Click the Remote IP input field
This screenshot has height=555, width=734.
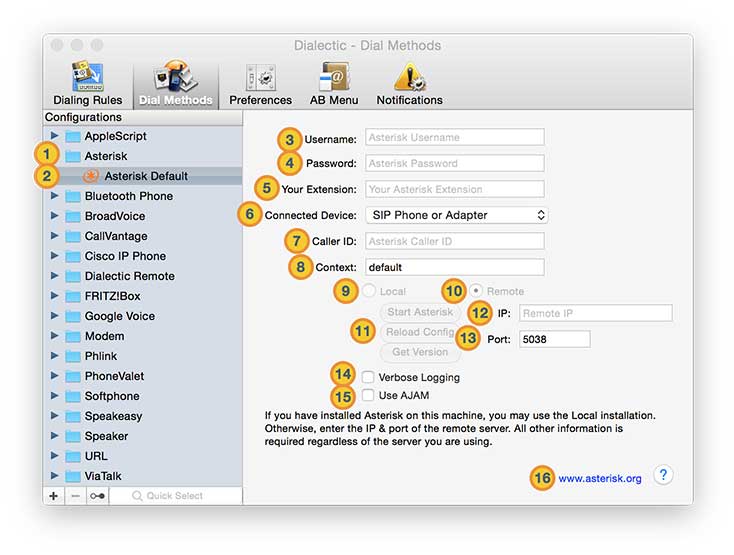pyautogui.click(x=595, y=313)
